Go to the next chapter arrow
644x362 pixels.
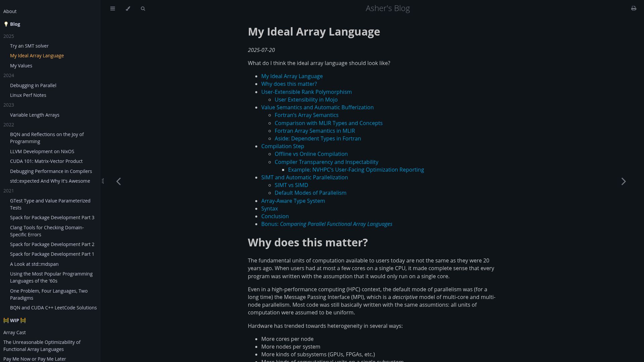[x=624, y=181]
